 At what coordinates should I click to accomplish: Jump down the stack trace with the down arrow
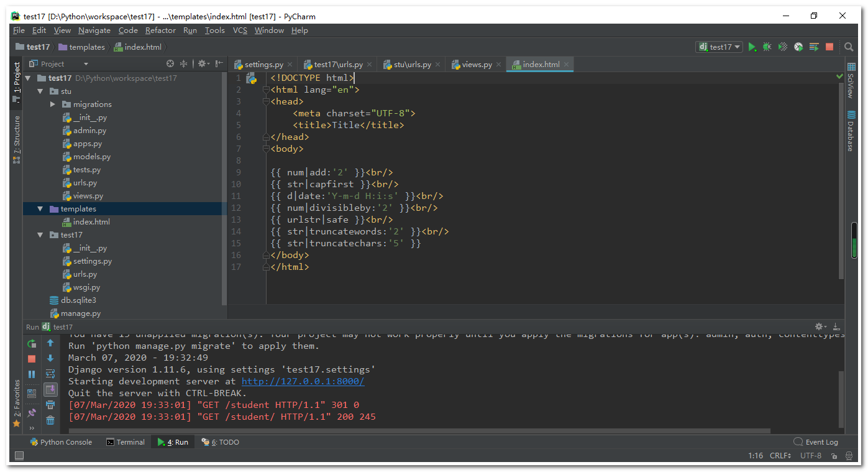tap(50, 359)
